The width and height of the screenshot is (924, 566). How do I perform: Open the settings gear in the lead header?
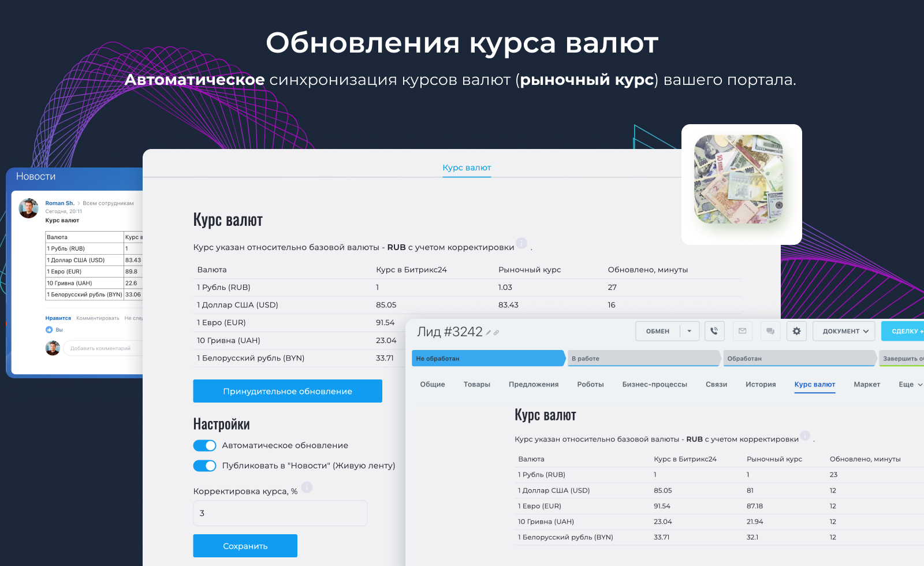coord(797,331)
